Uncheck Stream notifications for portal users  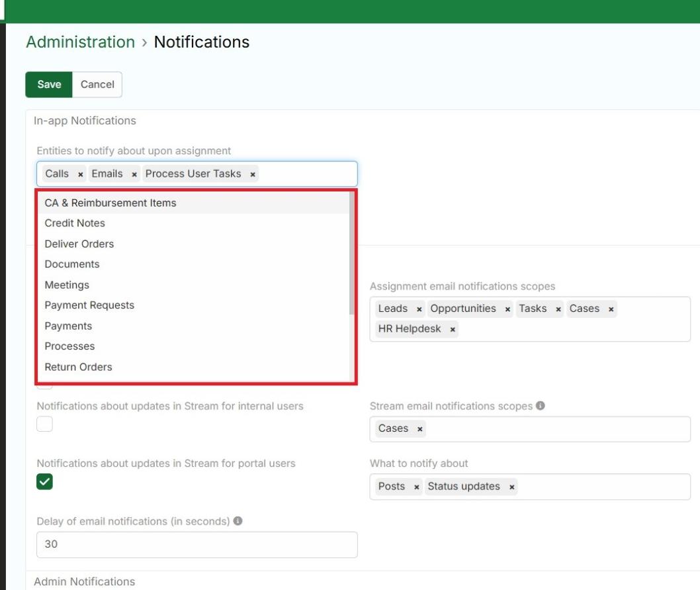pyautogui.click(x=44, y=482)
